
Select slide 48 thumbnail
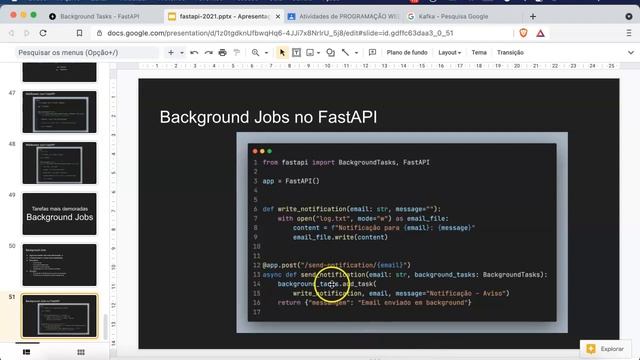click(60, 163)
